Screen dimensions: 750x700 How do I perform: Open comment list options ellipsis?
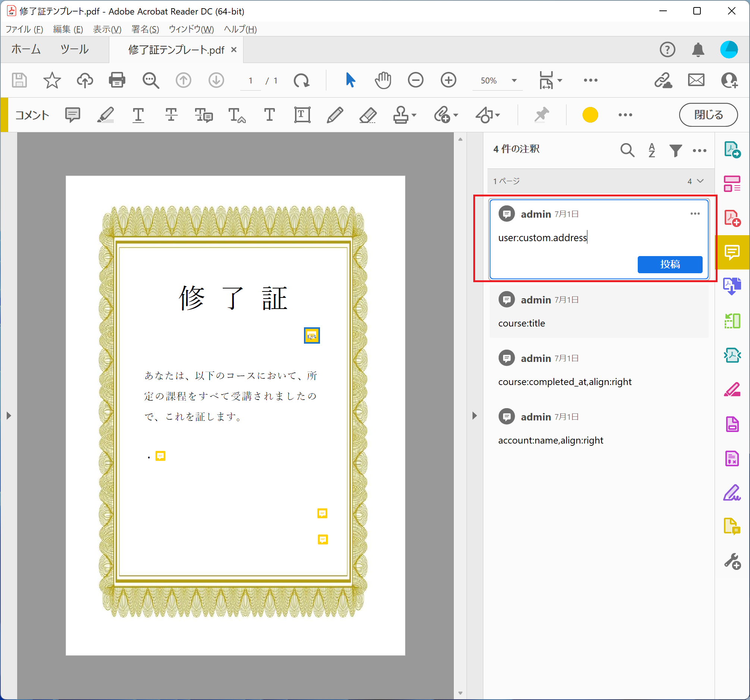(x=699, y=151)
